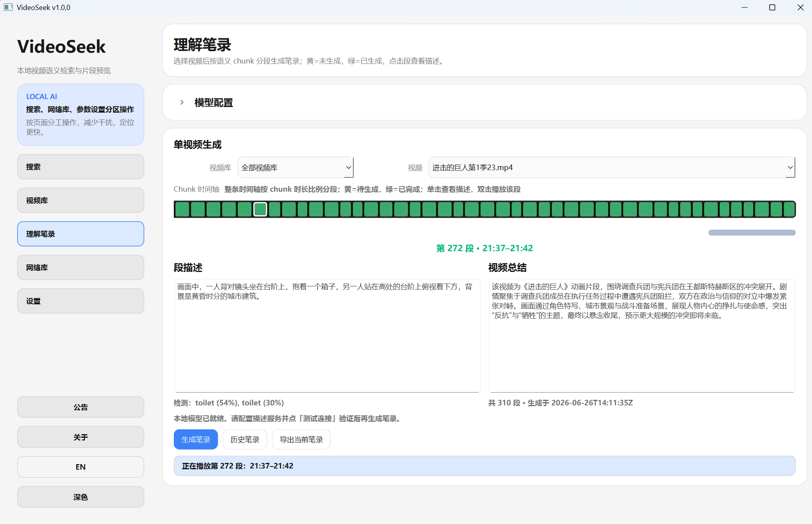Switch language with the EN button
This screenshot has width=812, height=524.
tap(81, 467)
